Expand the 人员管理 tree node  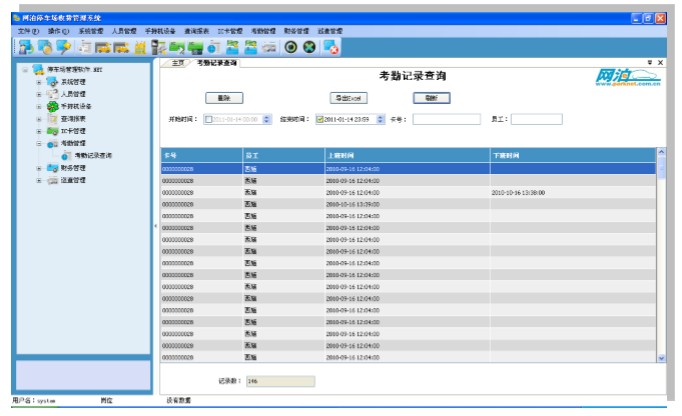point(39,94)
